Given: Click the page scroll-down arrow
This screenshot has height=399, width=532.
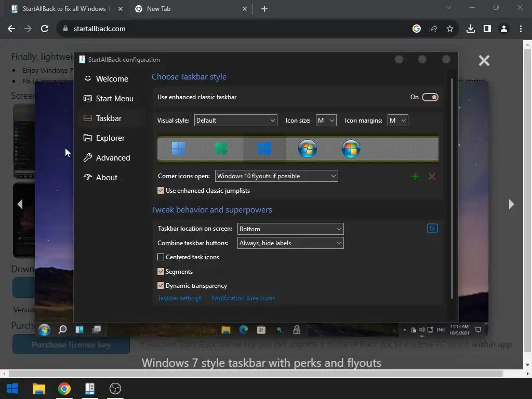Looking at the screenshot, I should pos(527,365).
